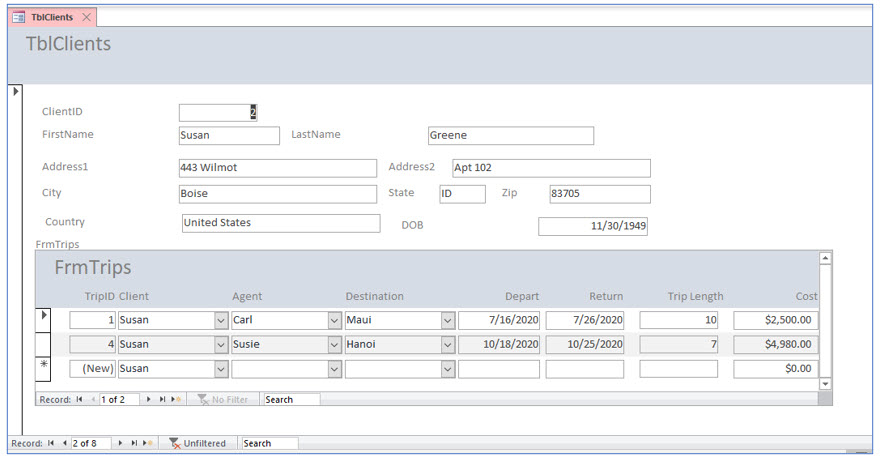
Task: Click the DOB field 11/30/1949
Action: (x=593, y=226)
